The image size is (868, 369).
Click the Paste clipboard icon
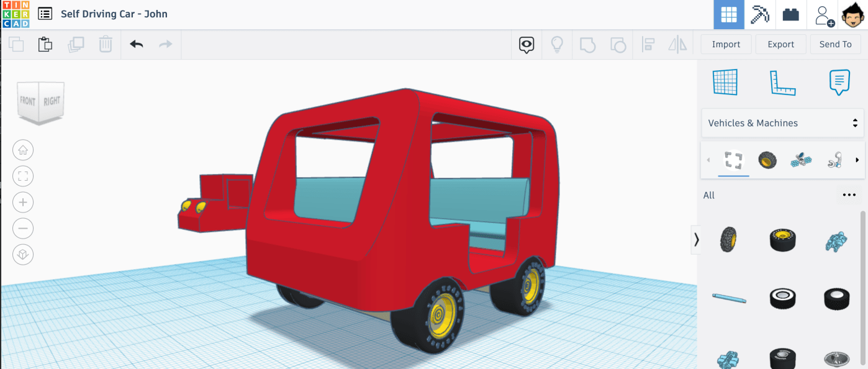pos(45,44)
